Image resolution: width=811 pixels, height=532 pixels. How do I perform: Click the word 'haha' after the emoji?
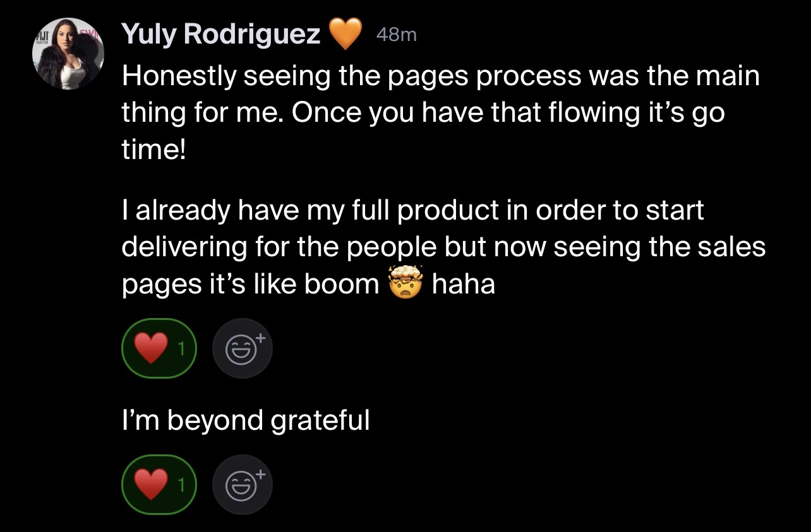(464, 284)
